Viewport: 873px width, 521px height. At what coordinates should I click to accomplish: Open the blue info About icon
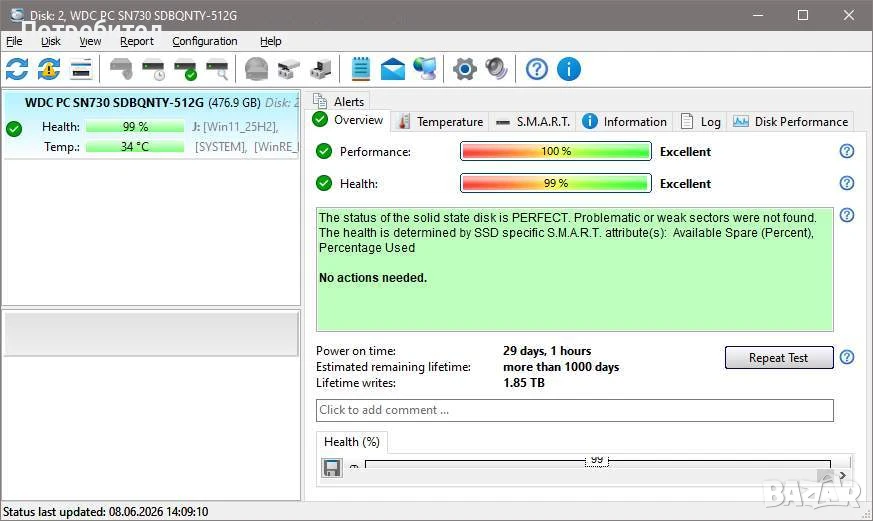click(568, 69)
